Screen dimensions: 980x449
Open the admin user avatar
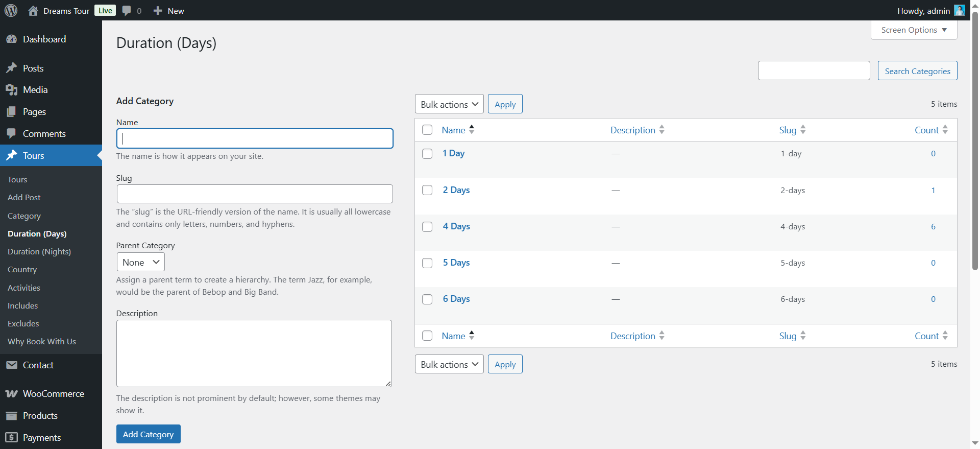point(959,11)
